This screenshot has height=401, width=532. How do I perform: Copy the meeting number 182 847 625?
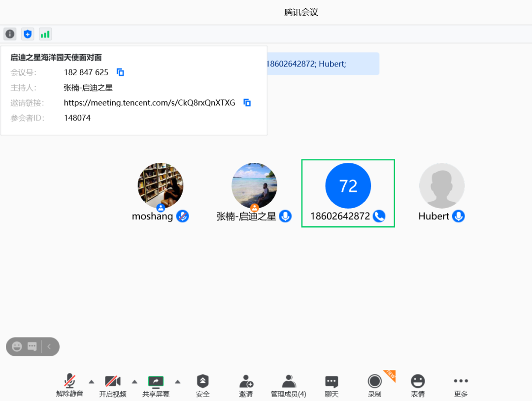pos(120,72)
